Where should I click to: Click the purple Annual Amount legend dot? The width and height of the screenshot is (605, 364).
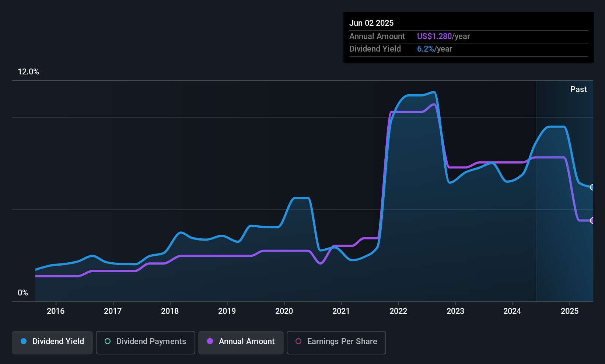pyautogui.click(x=210, y=341)
